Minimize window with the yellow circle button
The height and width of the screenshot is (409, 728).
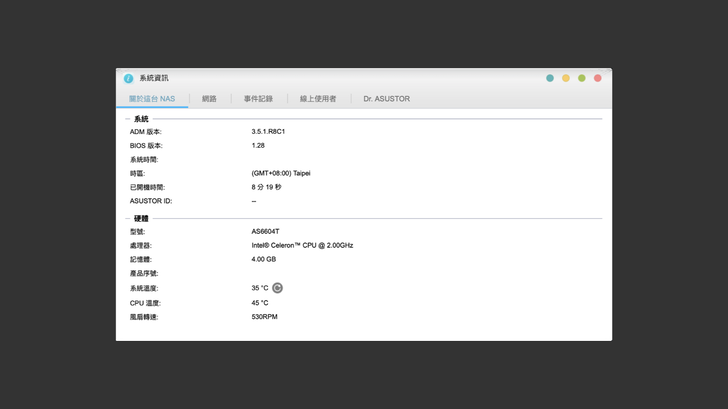click(566, 78)
